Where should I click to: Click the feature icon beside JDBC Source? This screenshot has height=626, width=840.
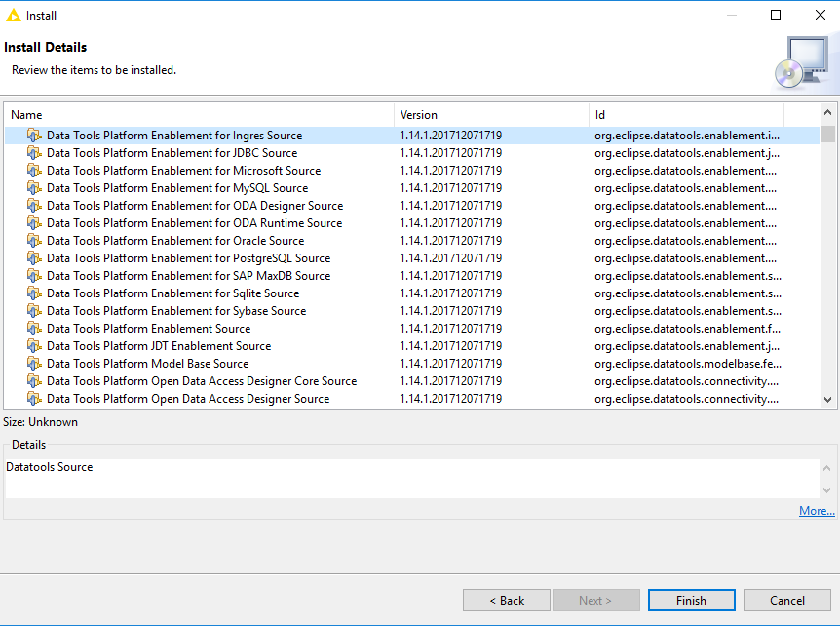click(34, 153)
